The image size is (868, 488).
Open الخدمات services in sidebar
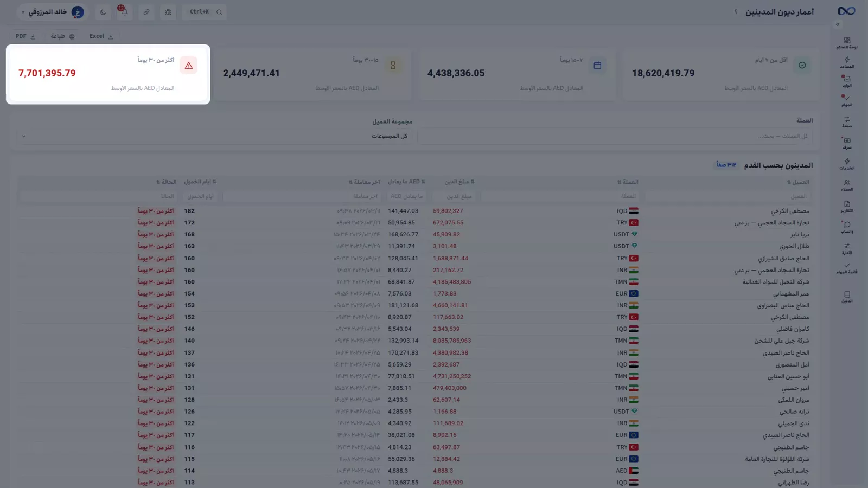[847, 164]
